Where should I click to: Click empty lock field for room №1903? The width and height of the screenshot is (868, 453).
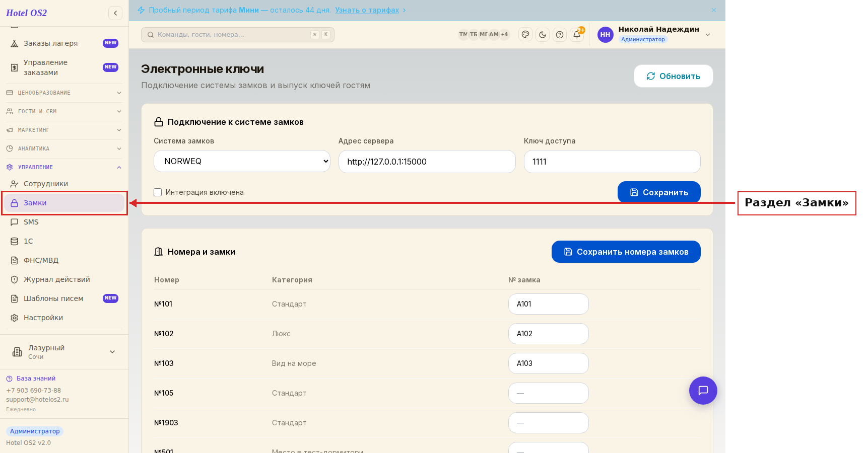[x=549, y=423]
